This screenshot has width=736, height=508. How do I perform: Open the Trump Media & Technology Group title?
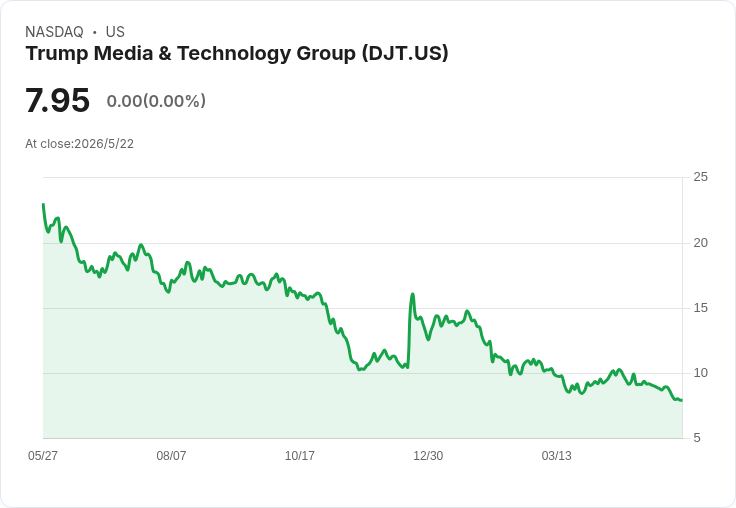point(237,53)
